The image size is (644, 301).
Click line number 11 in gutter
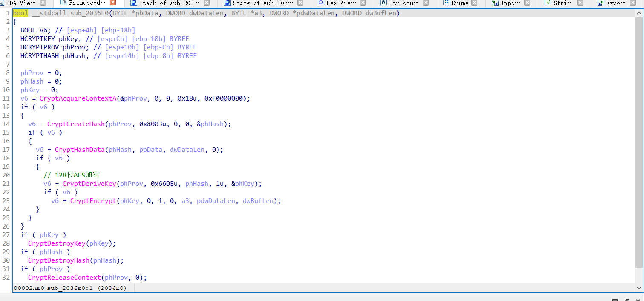[6, 98]
